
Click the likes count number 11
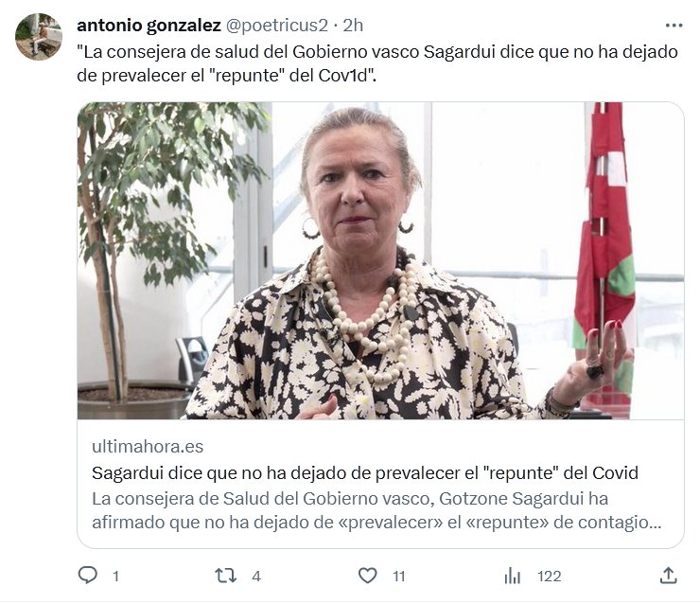(398, 577)
